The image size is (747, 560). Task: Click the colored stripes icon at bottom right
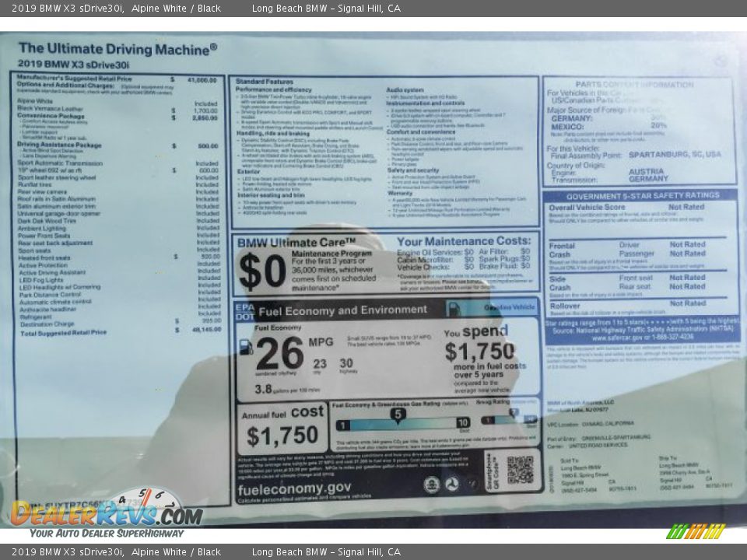[x=696, y=531]
